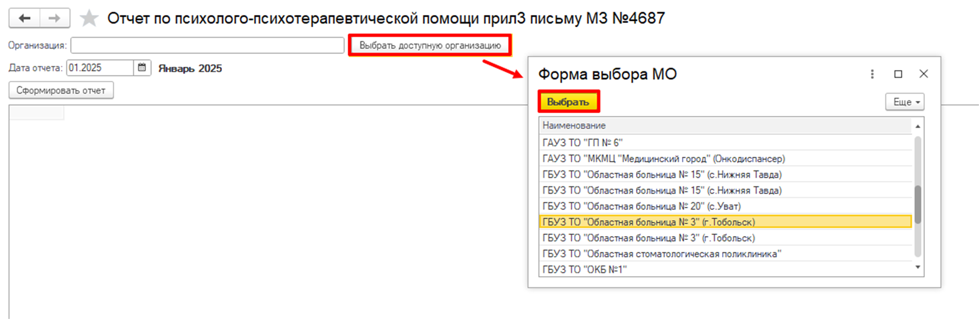This screenshot has height=320, width=980.
Task: Select ГАУЗ ТО "ГП № 6" row
Action: click(583, 143)
